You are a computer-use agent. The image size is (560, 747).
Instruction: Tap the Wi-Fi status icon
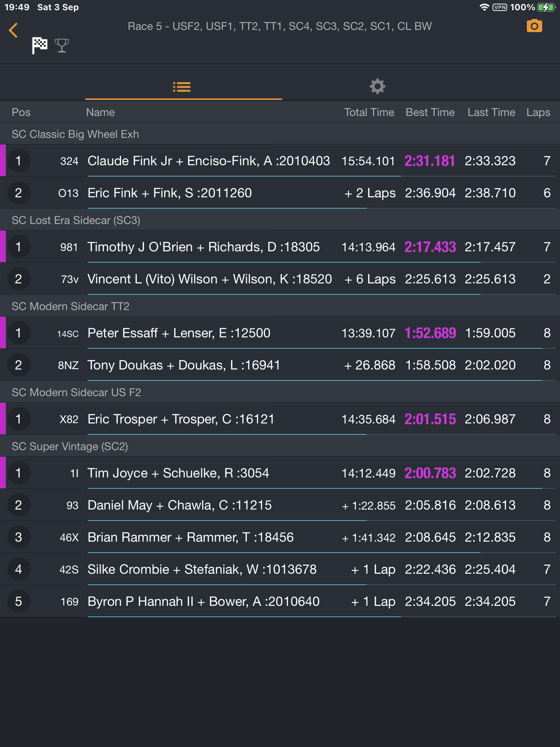click(x=484, y=7)
